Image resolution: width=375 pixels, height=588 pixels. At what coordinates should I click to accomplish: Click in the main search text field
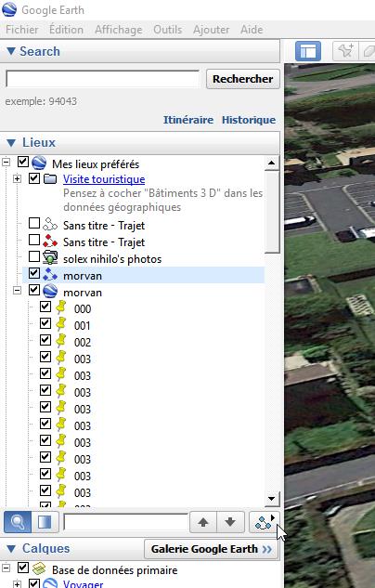pyautogui.click(x=103, y=79)
